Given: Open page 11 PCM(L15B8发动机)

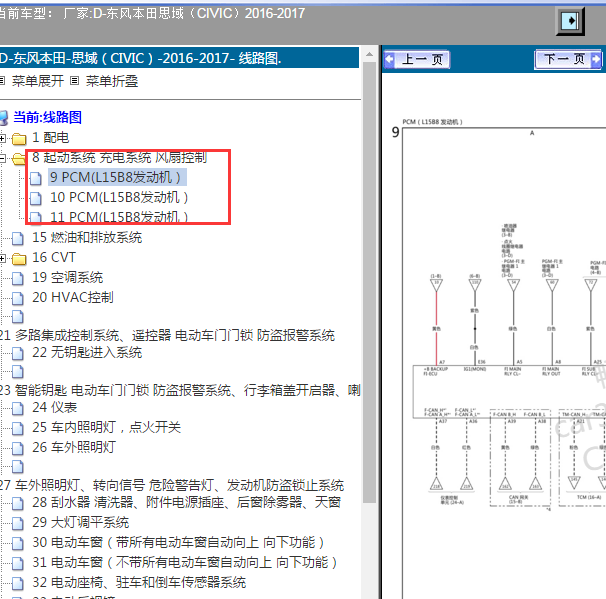Looking at the screenshot, I should coord(119,217).
